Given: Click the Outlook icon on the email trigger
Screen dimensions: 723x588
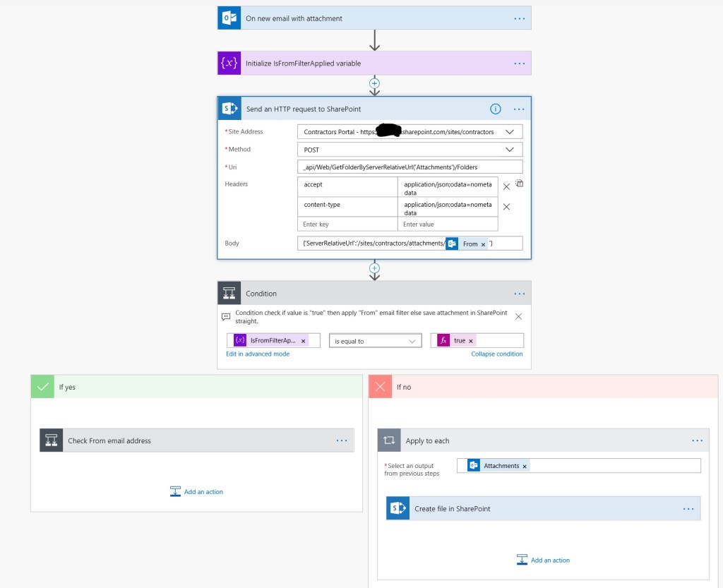Looking at the screenshot, I should point(229,17).
